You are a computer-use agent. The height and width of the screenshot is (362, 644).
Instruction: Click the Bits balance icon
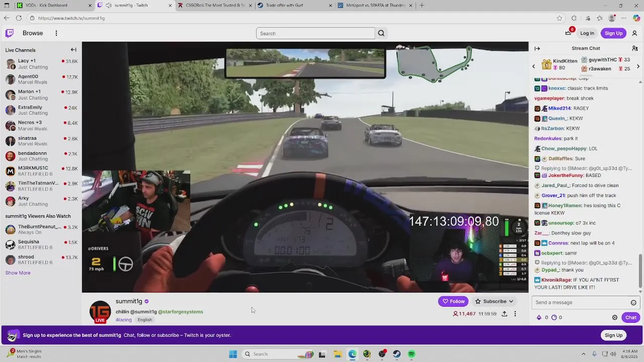click(539, 318)
